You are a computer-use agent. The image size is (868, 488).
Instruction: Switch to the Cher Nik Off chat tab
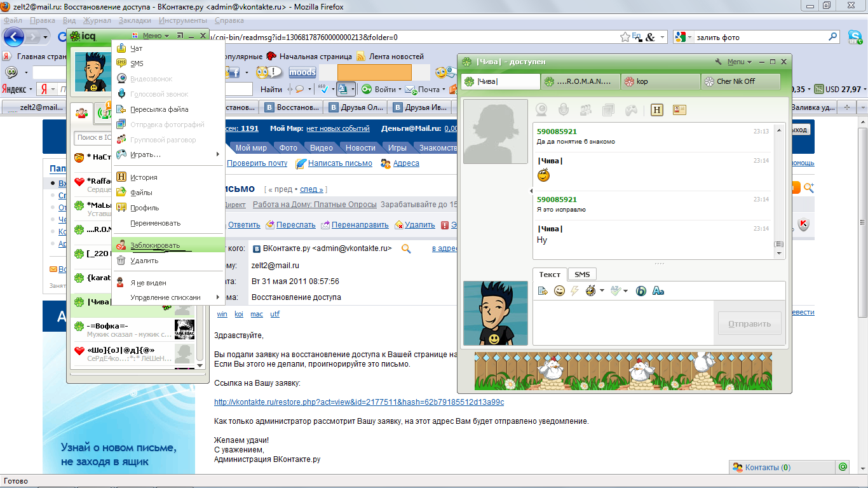(741, 81)
